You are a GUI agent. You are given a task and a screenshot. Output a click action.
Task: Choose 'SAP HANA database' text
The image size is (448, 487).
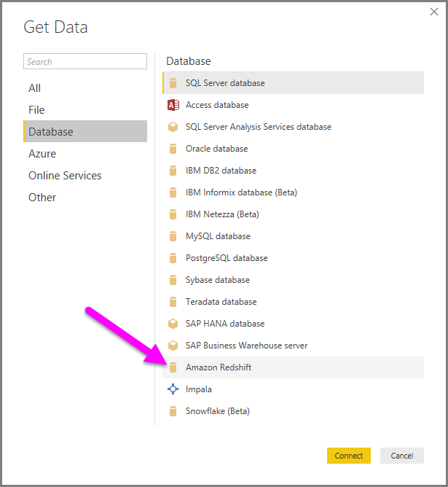[x=225, y=324]
